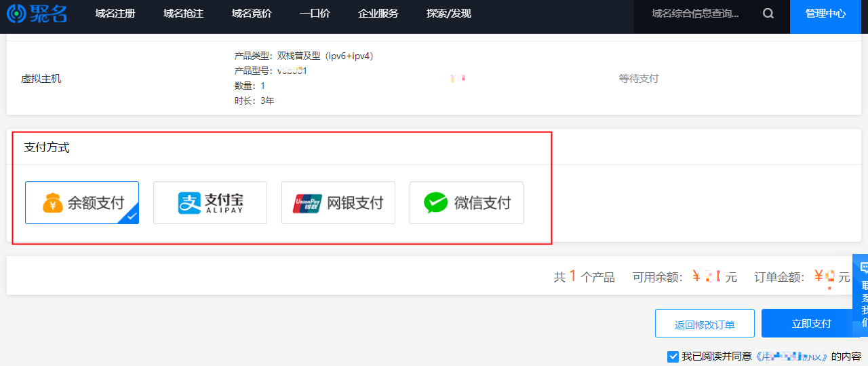Click the UnionPay card icon
This screenshot has width=868, height=366.
(307, 203)
